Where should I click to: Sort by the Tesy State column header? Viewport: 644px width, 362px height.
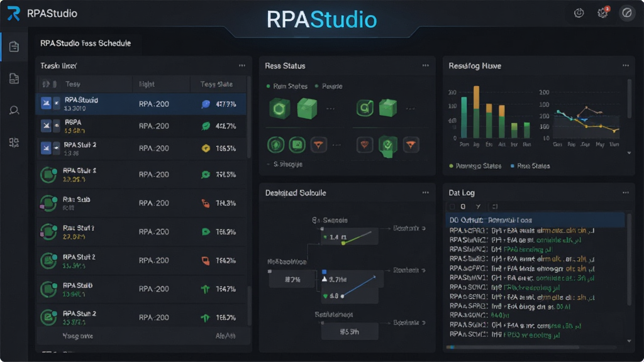216,84
